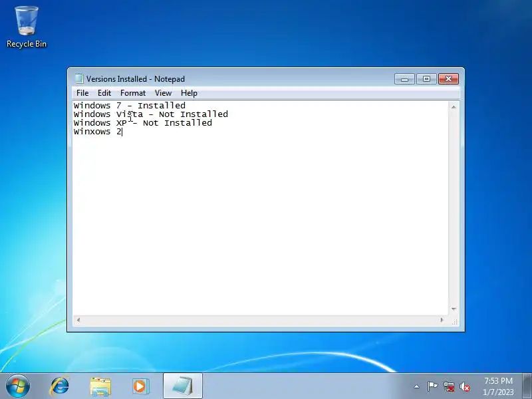The height and width of the screenshot is (399, 532).
Task: Open Action Center flag icon
Action: click(432, 386)
